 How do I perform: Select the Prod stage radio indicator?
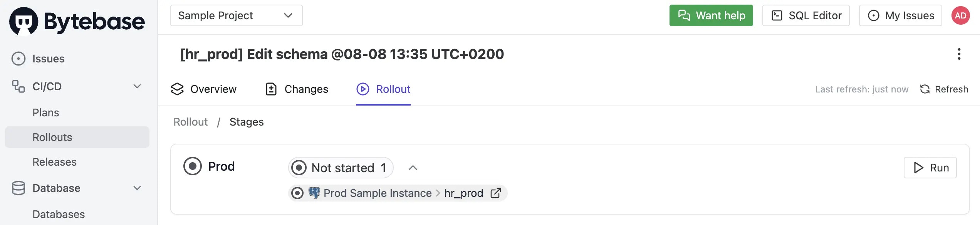tap(193, 167)
